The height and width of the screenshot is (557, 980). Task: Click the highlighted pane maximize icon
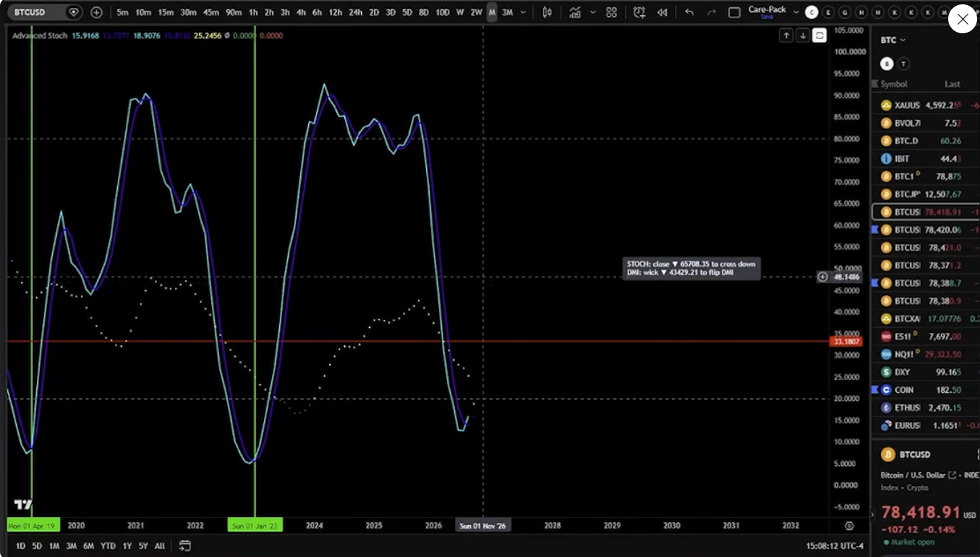(x=819, y=35)
